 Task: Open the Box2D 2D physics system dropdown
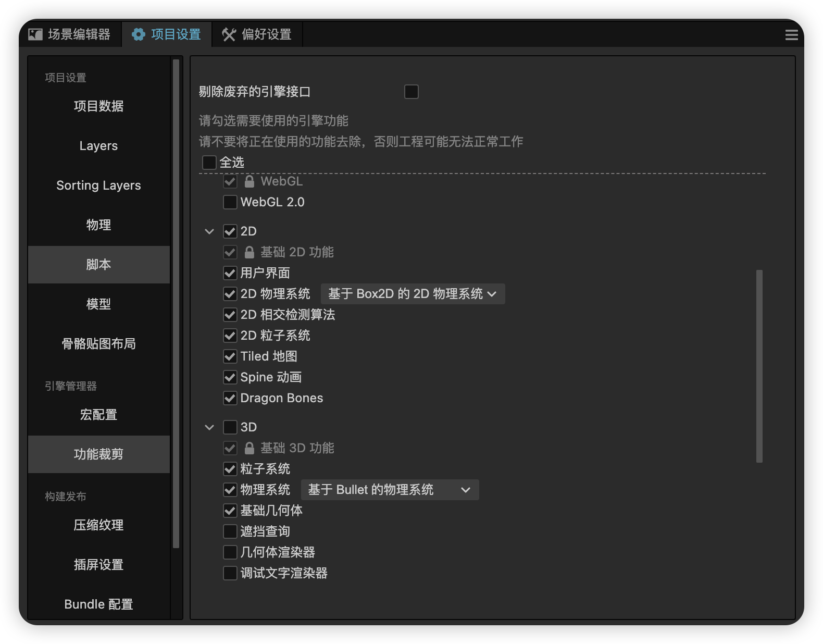(x=413, y=294)
